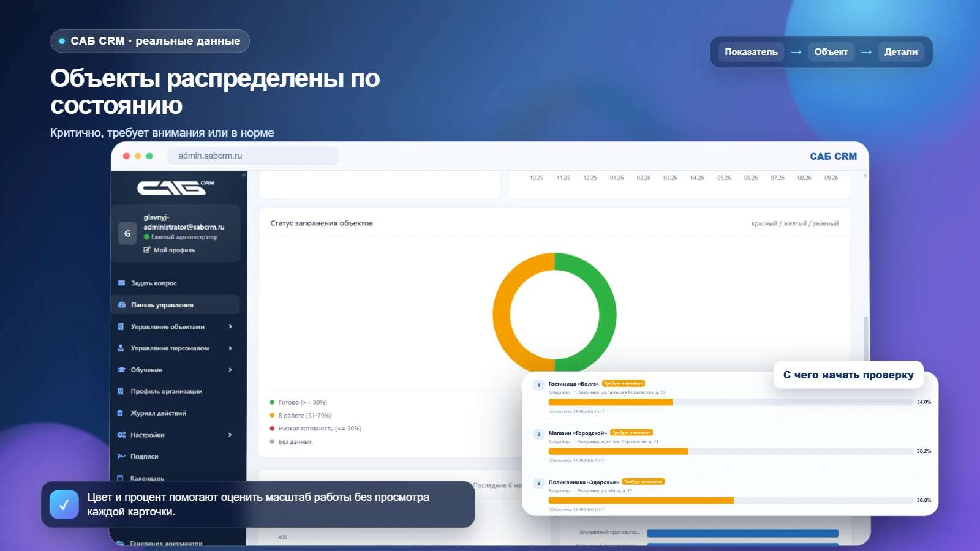Expand the Управление персоналом submenu chevron
Viewport: 980px width, 551px height.
pyautogui.click(x=230, y=348)
